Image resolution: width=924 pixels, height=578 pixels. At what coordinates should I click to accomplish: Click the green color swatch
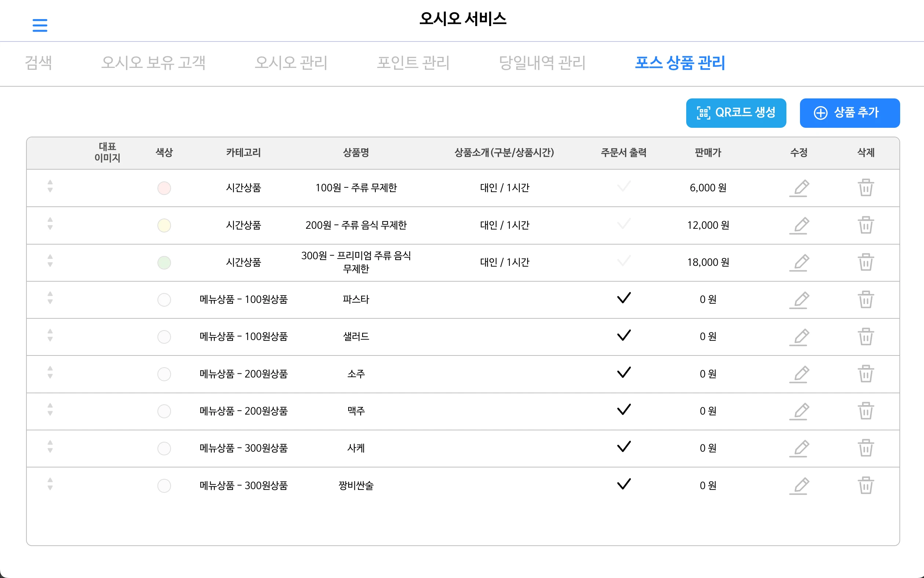coord(164,263)
